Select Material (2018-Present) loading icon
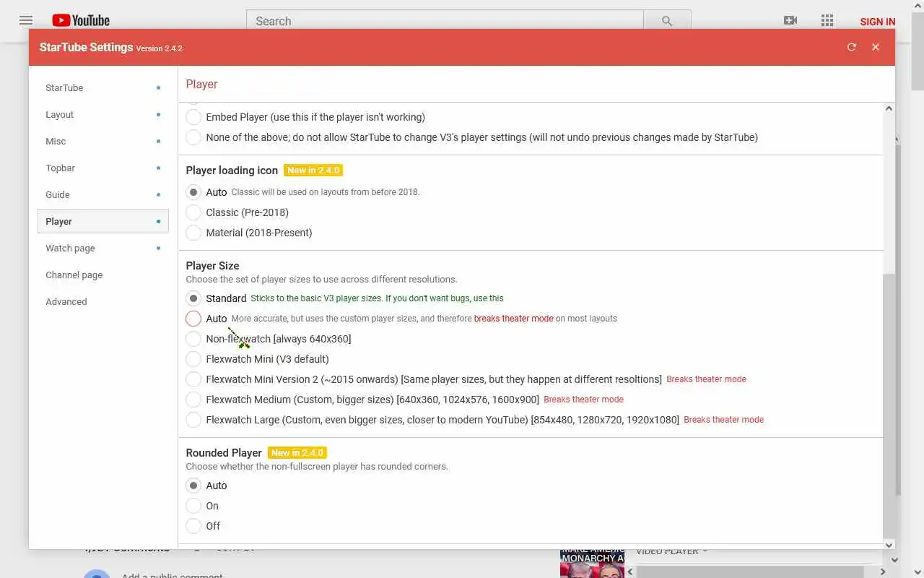The image size is (924, 578). pyautogui.click(x=193, y=233)
